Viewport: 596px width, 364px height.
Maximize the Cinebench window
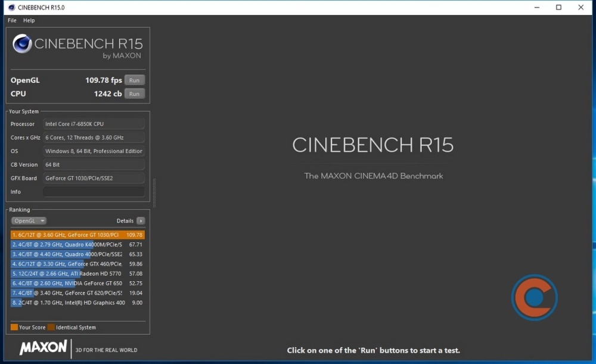tap(559, 7)
